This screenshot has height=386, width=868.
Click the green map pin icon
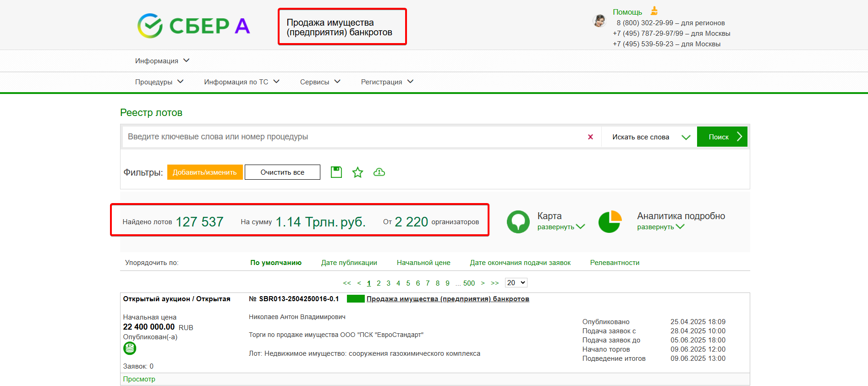(518, 222)
